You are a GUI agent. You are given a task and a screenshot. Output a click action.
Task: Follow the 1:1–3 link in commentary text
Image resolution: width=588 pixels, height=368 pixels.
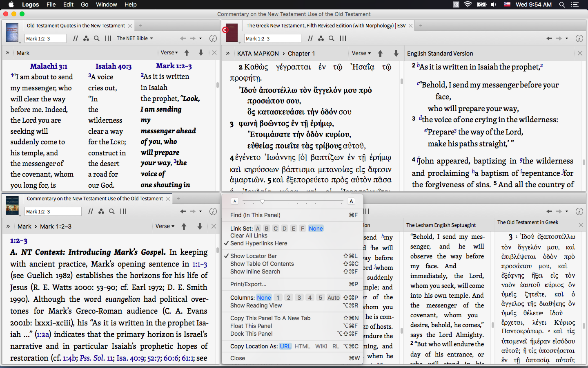click(200, 265)
